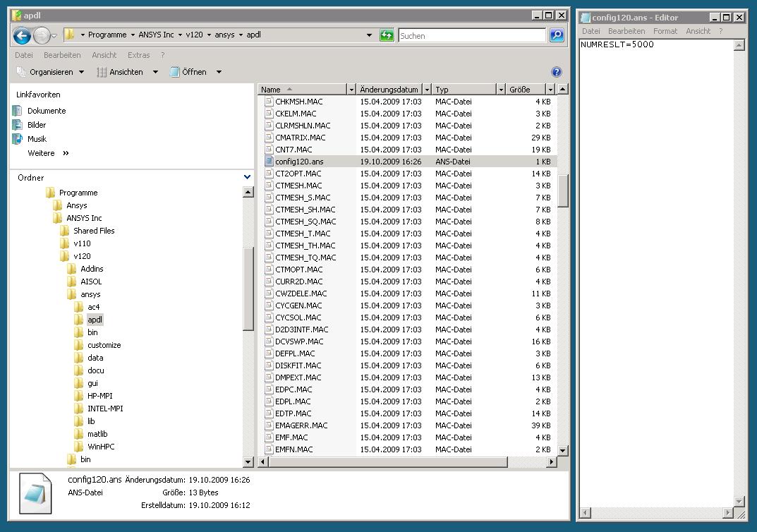757x532 pixels.
Task: Select the CYCGEN.MAC file icon
Action: [269, 306]
